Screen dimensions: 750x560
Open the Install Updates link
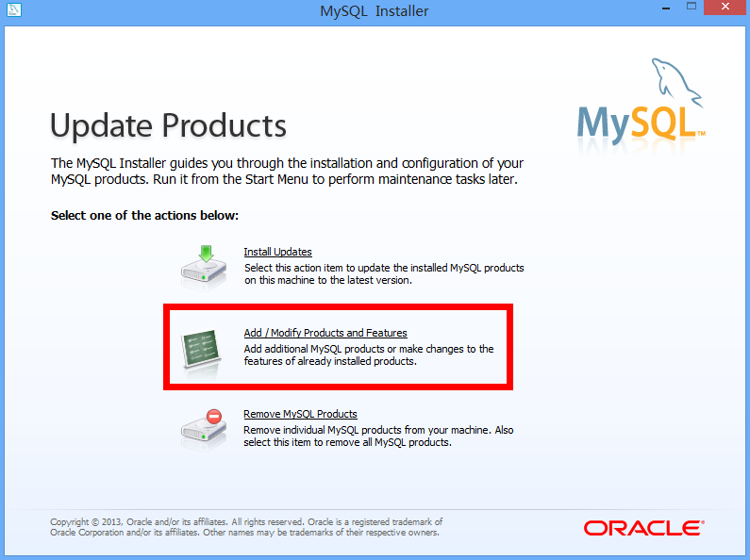pyautogui.click(x=277, y=252)
